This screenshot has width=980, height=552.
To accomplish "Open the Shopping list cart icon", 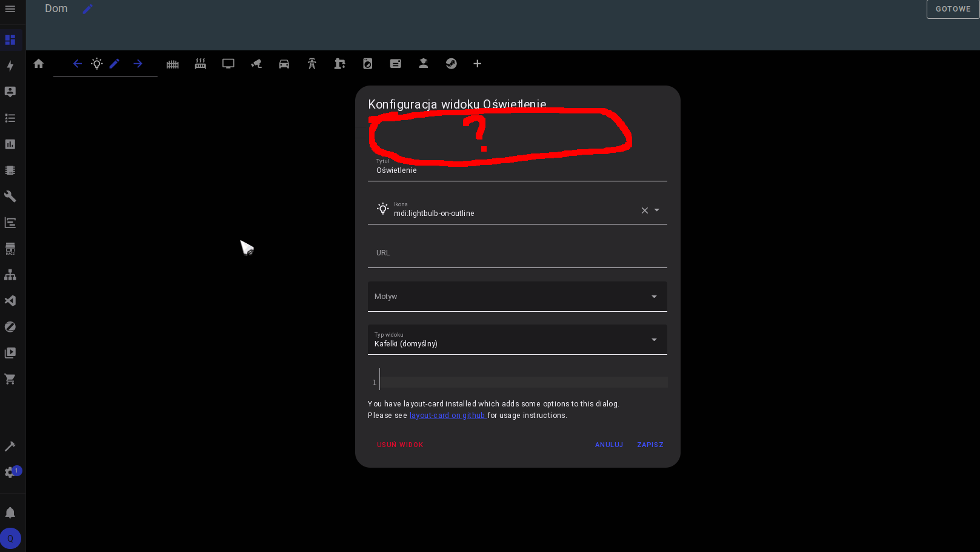I will 10,379.
